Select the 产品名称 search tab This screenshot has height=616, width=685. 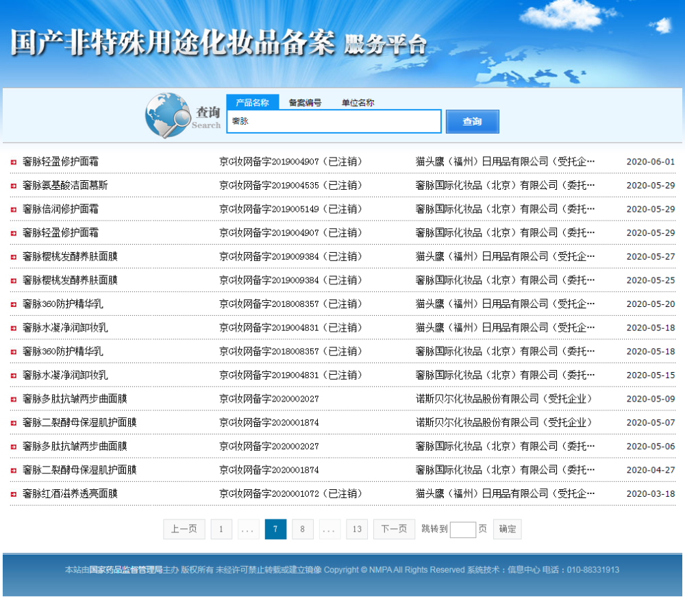click(x=253, y=102)
